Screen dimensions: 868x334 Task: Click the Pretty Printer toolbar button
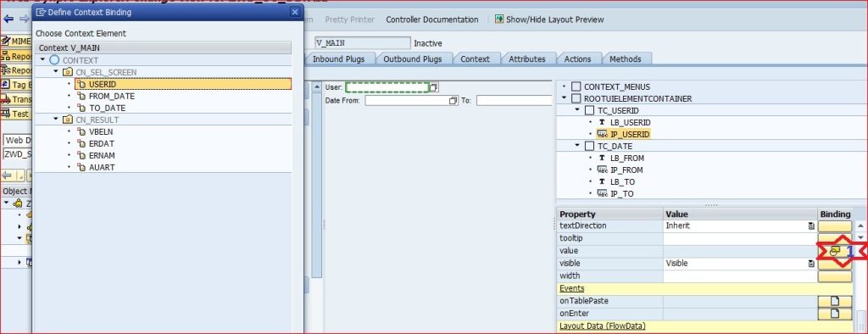click(349, 19)
